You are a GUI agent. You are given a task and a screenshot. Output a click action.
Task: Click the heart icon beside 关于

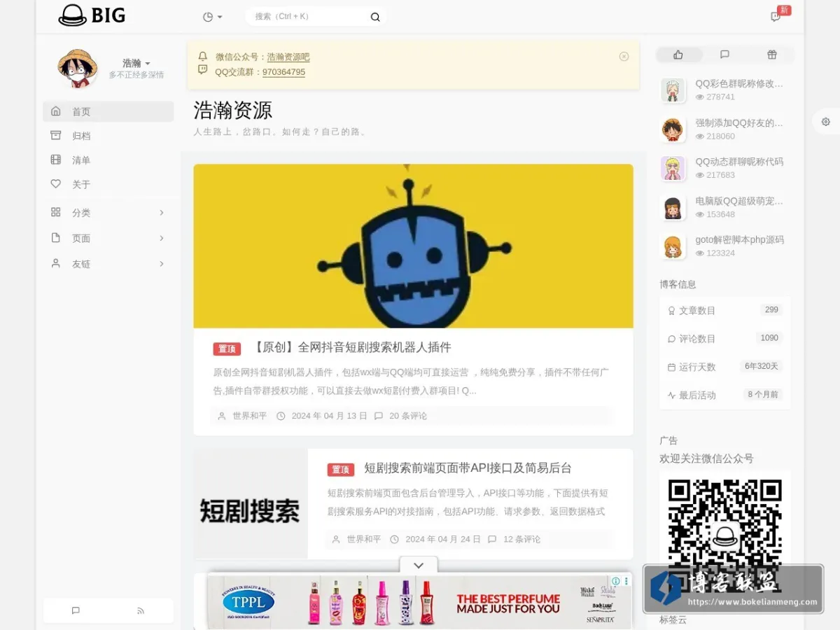coord(56,184)
